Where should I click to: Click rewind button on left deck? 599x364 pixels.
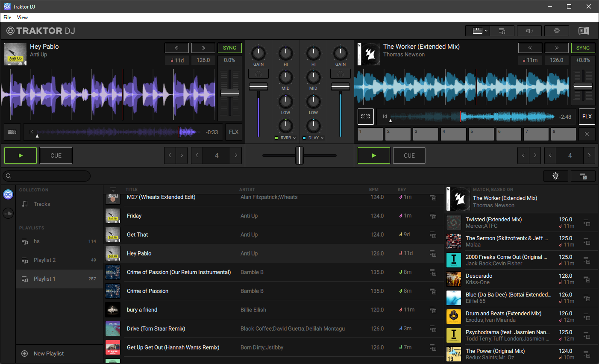pos(176,48)
